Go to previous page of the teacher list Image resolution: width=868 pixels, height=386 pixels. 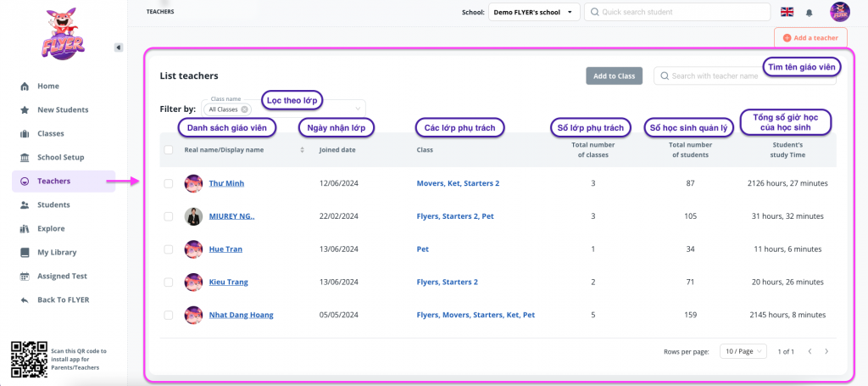(x=810, y=351)
